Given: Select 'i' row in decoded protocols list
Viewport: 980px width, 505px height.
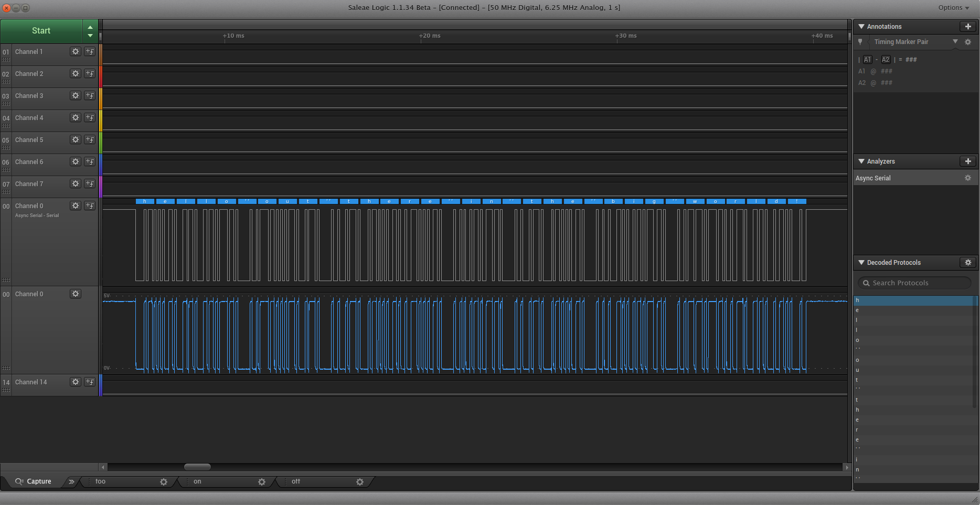Looking at the screenshot, I should (x=914, y=460).
